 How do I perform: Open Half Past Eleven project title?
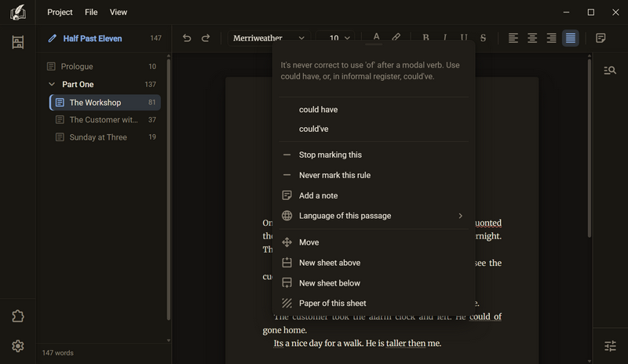coord(93,38)
